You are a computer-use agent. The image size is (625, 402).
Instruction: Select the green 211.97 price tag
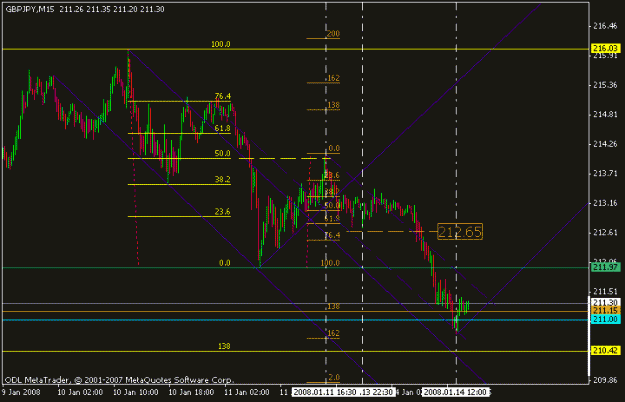pyautogui.click(x=605, y=267)
